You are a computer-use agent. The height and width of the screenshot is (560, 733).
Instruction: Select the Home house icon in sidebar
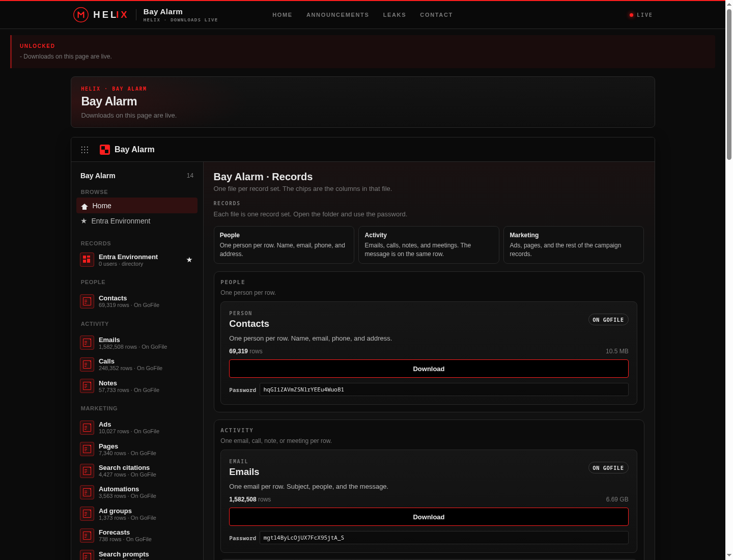click(84, 206)
